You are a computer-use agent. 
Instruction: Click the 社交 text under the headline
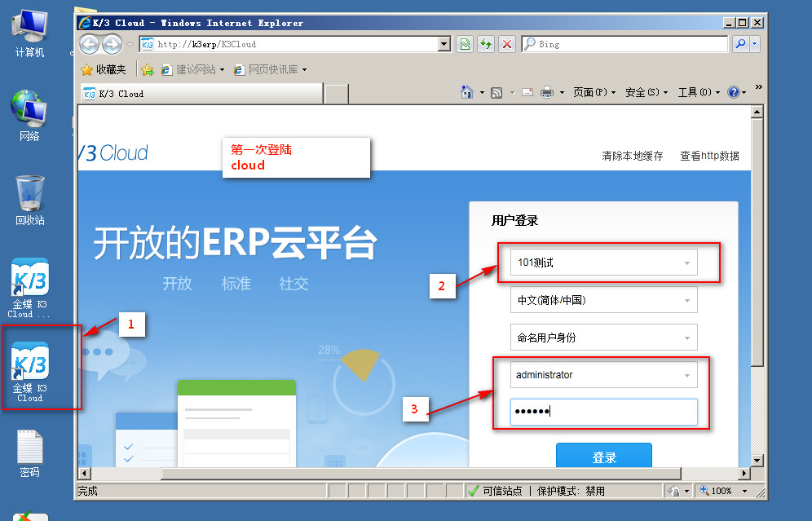[x=293, y=283]
